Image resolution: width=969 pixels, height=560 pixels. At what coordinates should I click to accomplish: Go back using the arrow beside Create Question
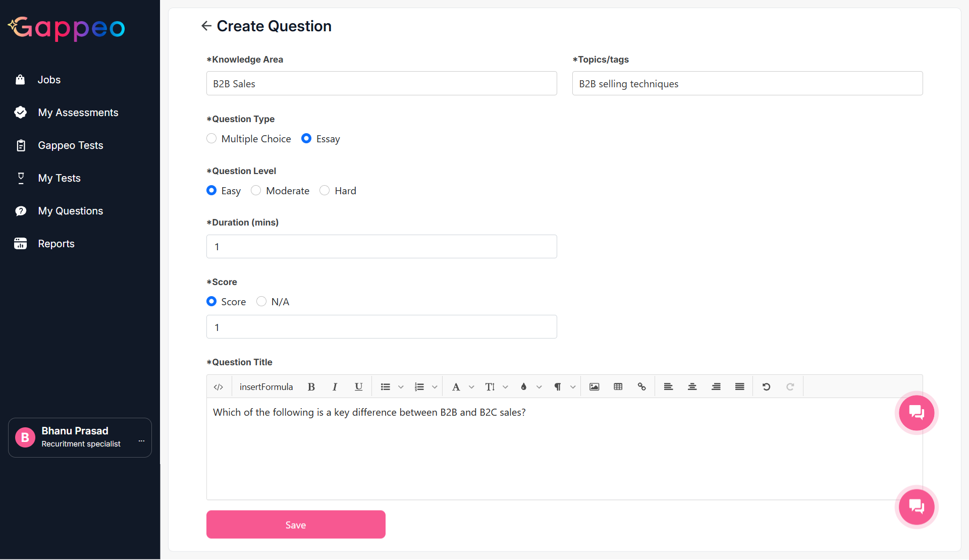pyautogui.click(x=206, y=26)
